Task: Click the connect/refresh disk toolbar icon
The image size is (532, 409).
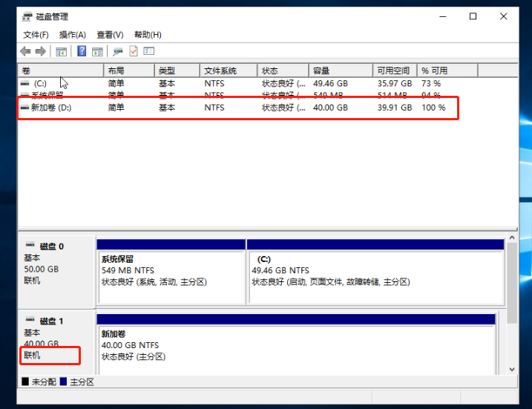Action: (x=118, y=52)
